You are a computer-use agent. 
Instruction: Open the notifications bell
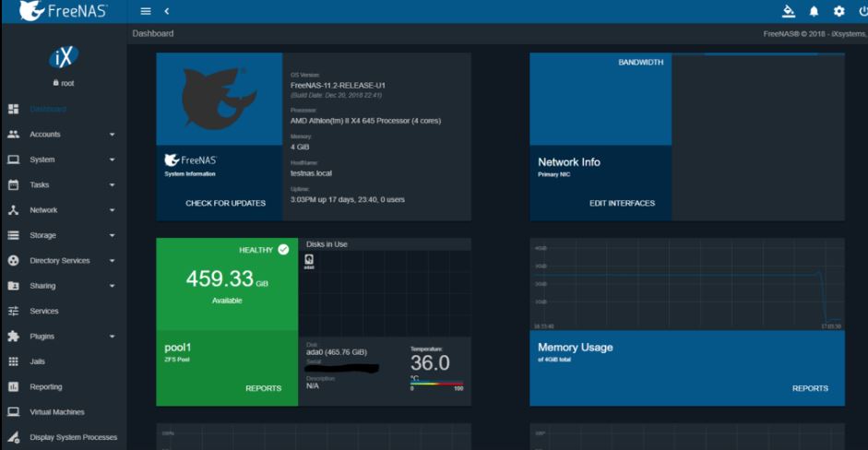coord(814,11)
